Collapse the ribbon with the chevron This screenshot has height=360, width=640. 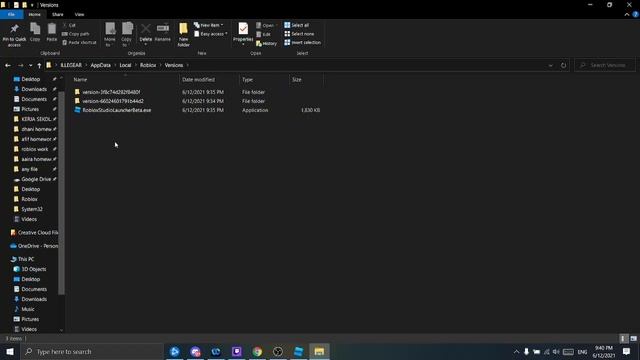pos(627,14)
